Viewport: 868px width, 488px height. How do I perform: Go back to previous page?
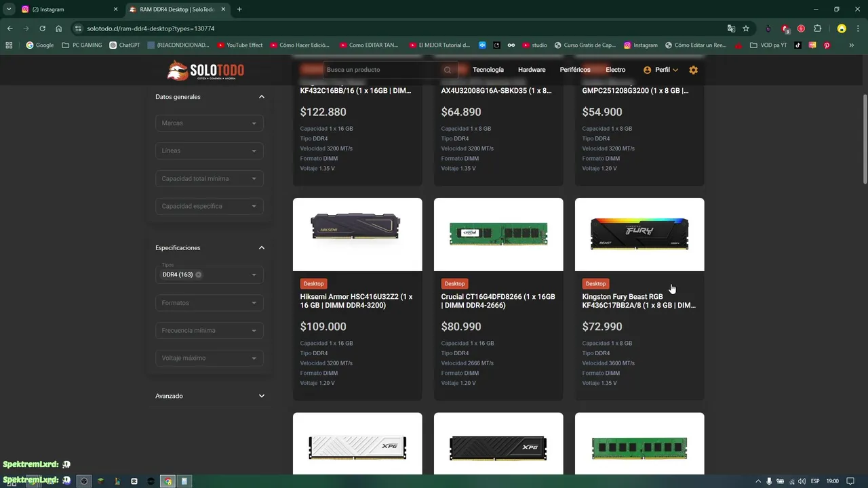(10, 28)
